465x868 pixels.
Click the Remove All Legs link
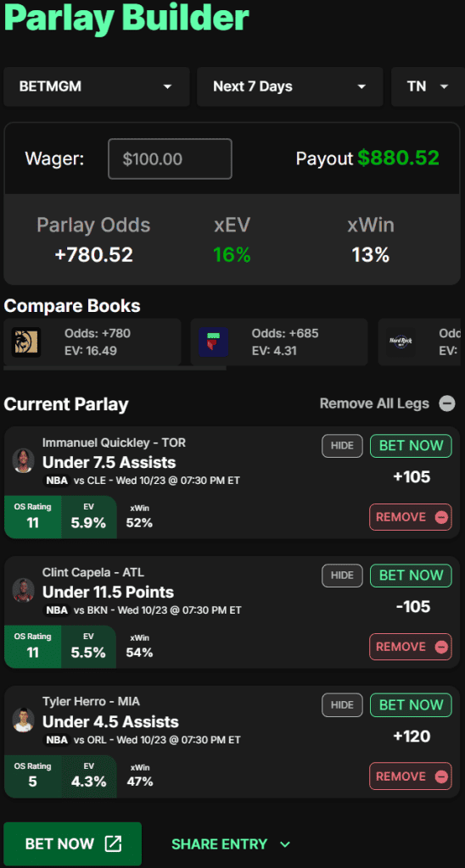point(374,403)
